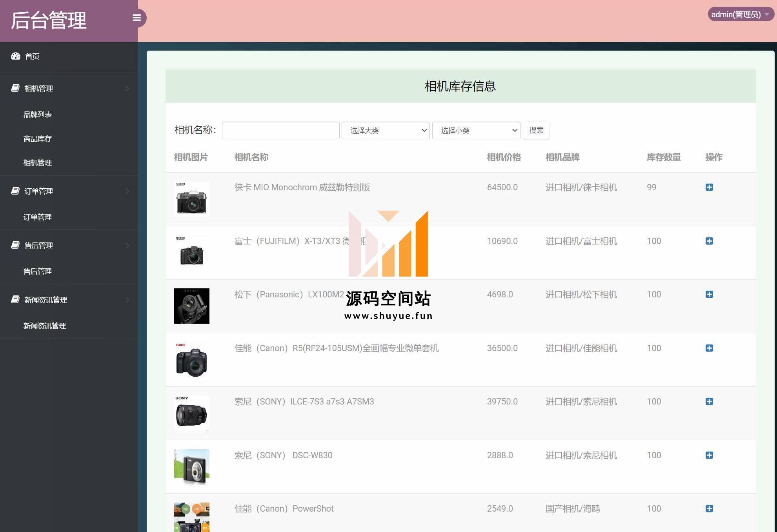Image resolution: width=777 pixels, height=532 pixels.
Task: Open the 选择小类 subcategory dropdown
Action: coord(476,130)
